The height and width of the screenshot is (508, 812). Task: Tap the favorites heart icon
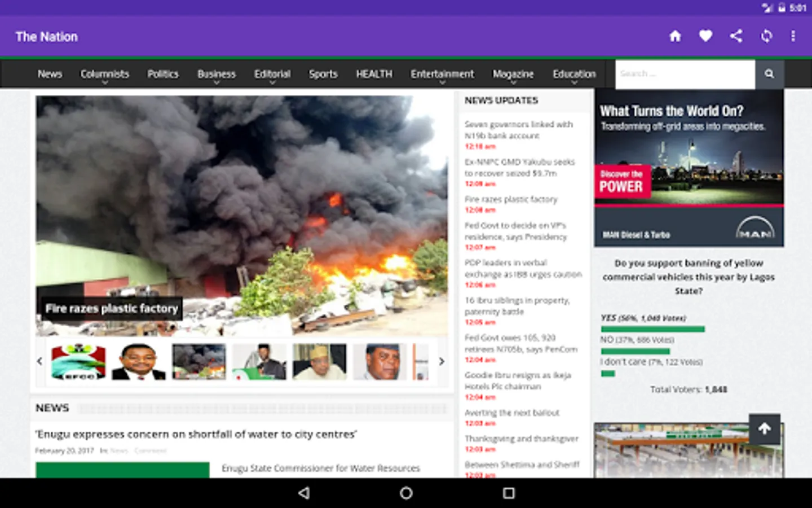click(705, 36)
